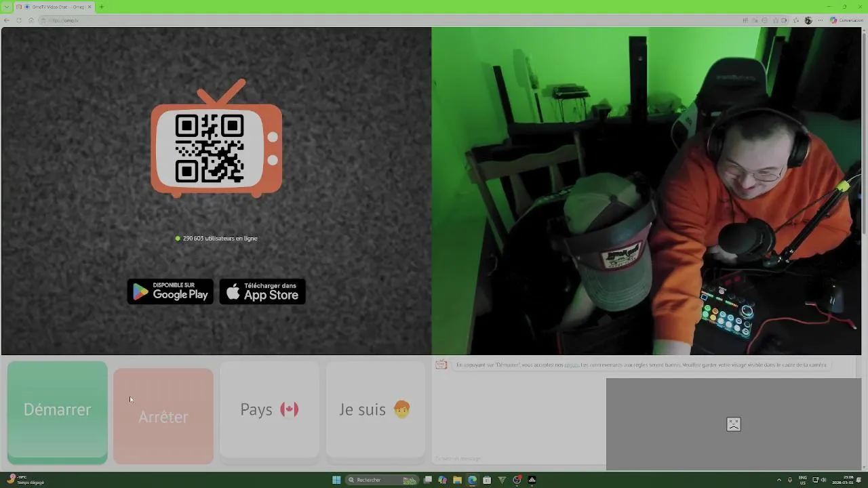Open the Pays country selector

tap(269, 409)
